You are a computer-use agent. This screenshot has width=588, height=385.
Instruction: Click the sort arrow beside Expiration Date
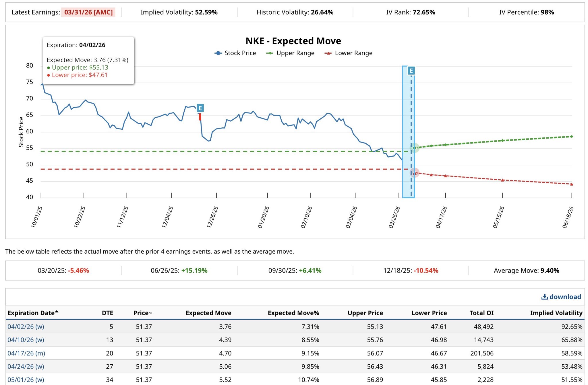(57, 312)
